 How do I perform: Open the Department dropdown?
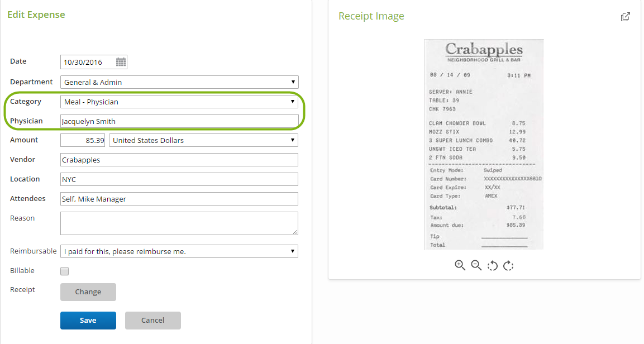tap(293, 82)
